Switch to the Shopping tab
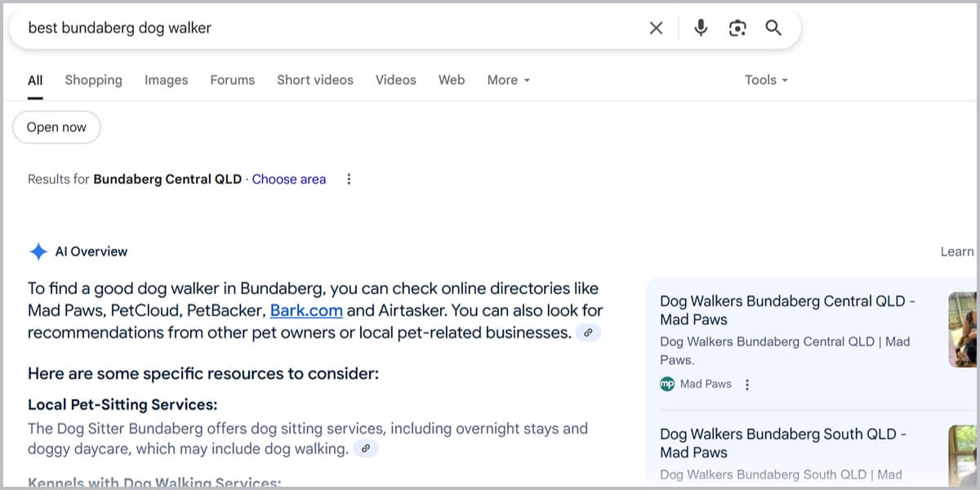Image resolution: width=980 pixels, height=490 pixels. coord(94,80)
